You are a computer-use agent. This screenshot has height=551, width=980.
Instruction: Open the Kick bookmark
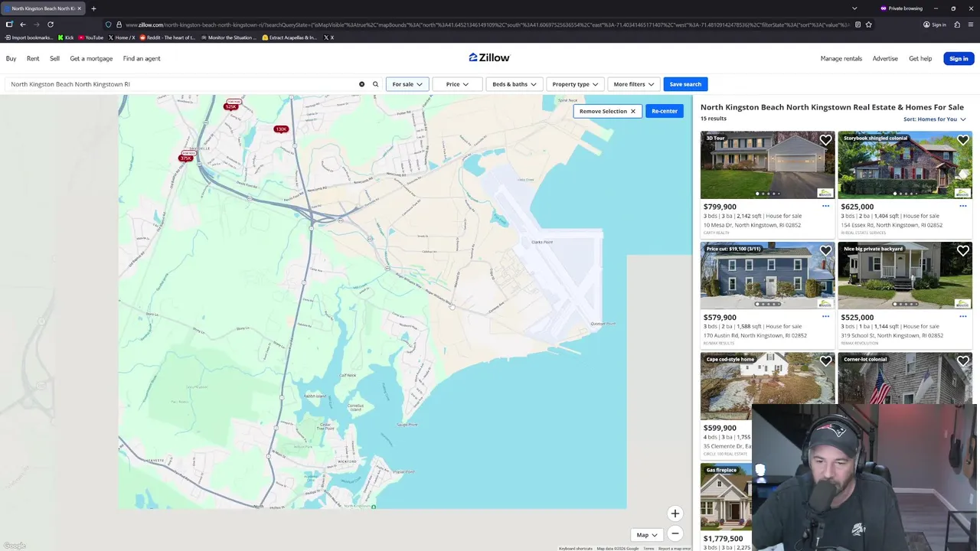pos(66,37)
